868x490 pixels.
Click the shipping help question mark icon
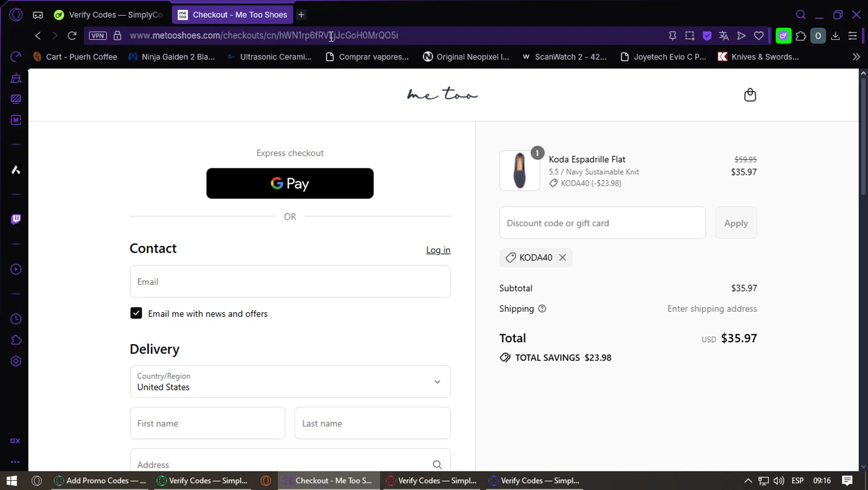click(542, 309)
